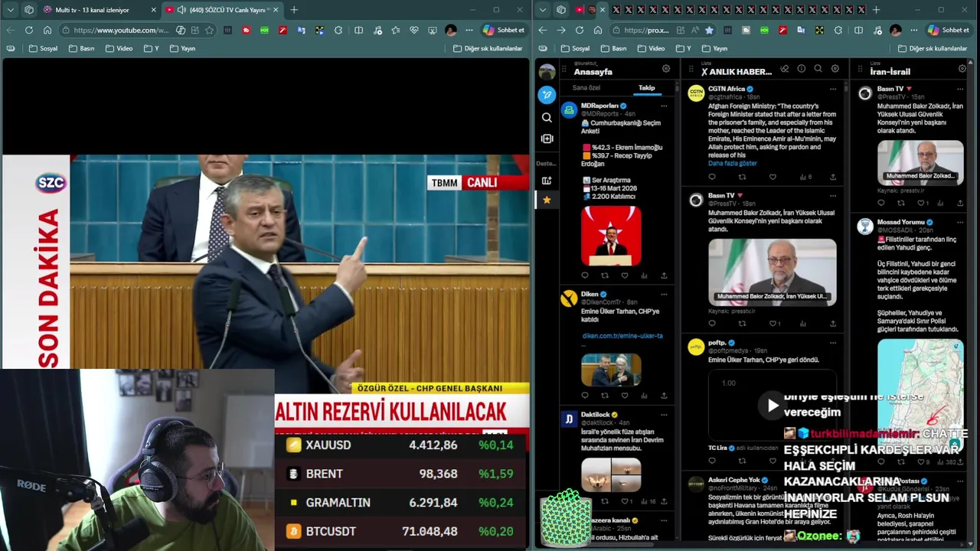Image resolution: width=980 pixels, height=551 pixels.
Task: Play the poltp. video post
Action: (x=772, y=406)
